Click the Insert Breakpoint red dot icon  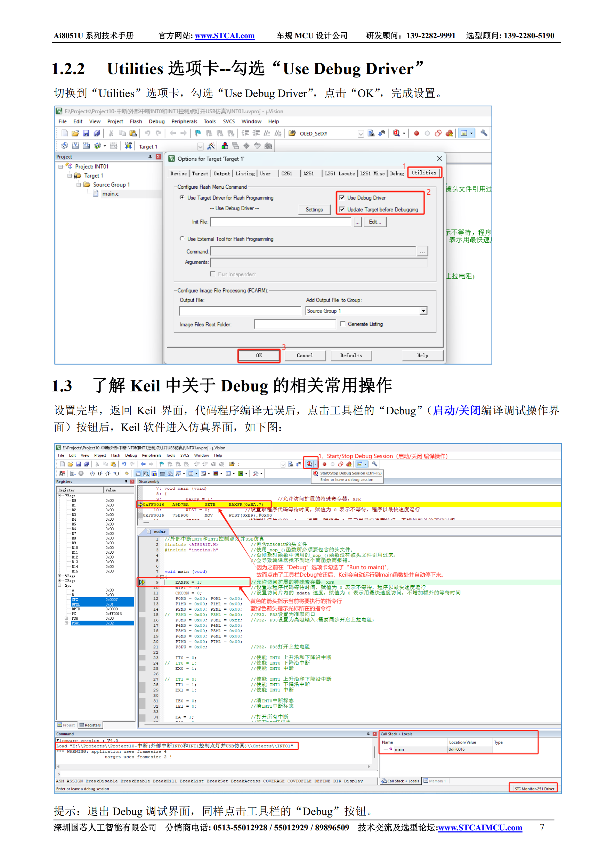(416, 133)
